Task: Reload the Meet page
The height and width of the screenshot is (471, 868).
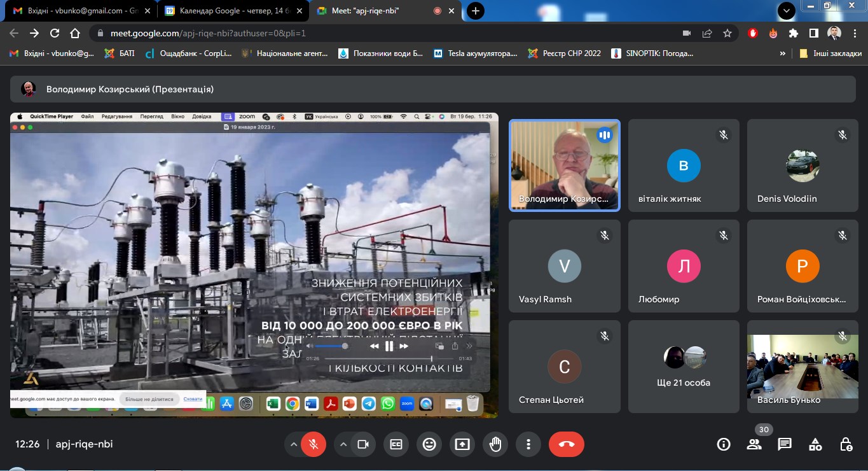Action: tap(55, 33)
